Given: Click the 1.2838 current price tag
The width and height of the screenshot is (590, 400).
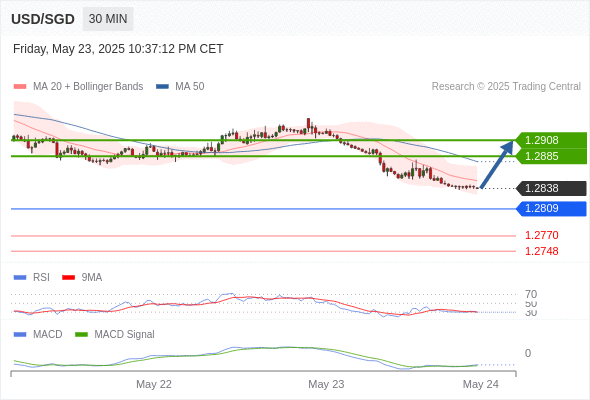Looking at the screenshot, I should (x=551, y=188).
